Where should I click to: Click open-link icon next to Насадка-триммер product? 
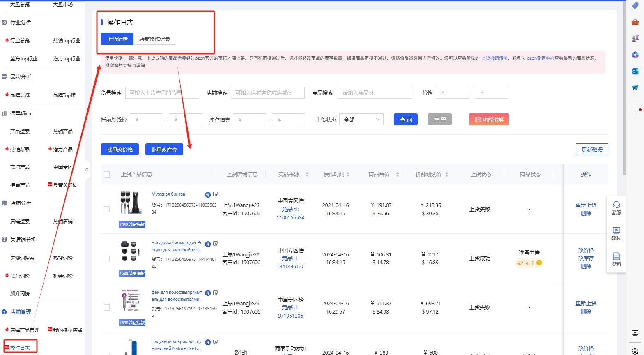pos(216,244)
